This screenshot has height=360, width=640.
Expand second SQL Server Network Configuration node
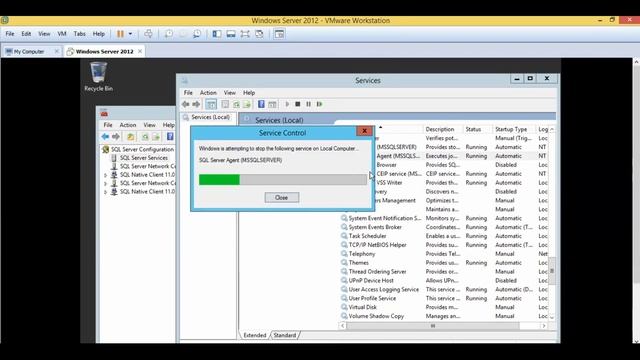(x=105, y=184)
